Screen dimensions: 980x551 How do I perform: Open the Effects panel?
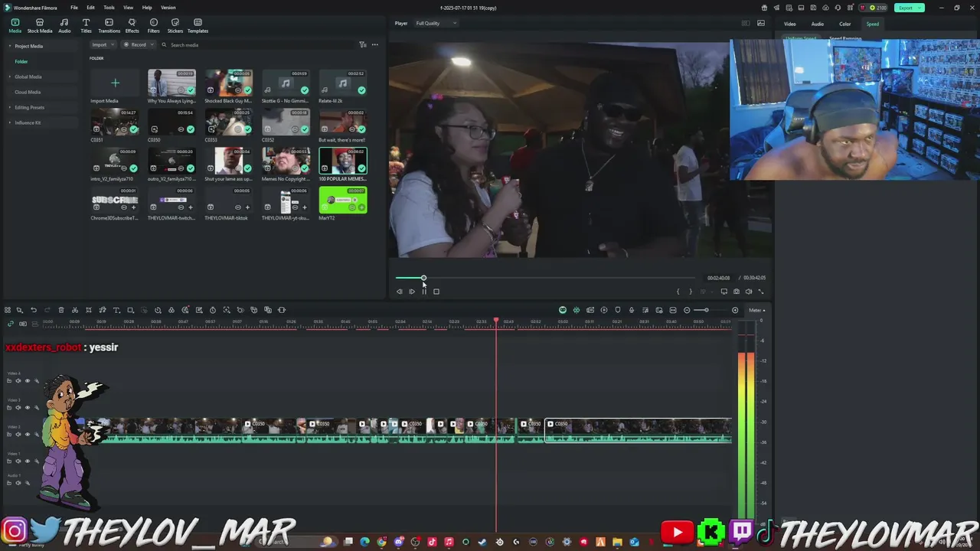(132, 26)
